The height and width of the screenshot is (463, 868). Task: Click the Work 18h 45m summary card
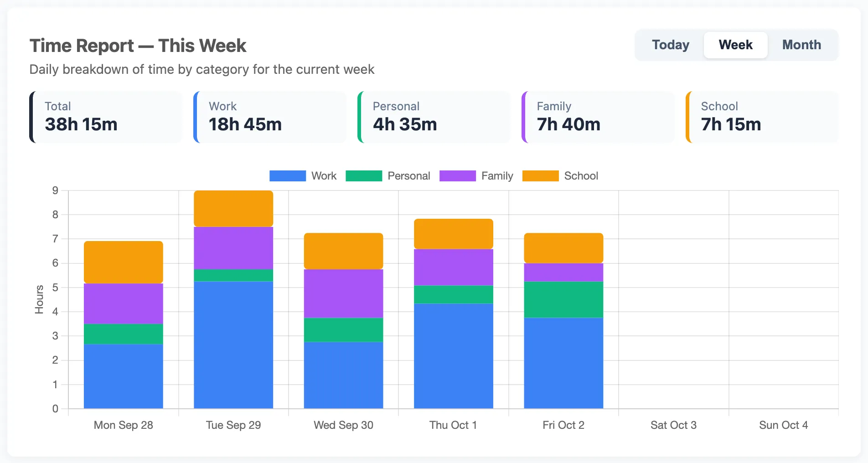270,117
